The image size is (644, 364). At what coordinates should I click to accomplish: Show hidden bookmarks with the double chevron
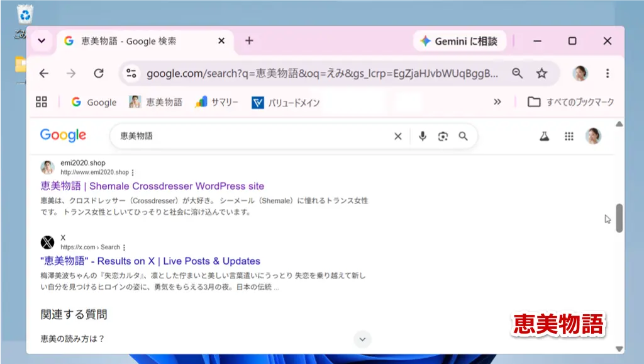pyautogui.click(x=497, y=102)
